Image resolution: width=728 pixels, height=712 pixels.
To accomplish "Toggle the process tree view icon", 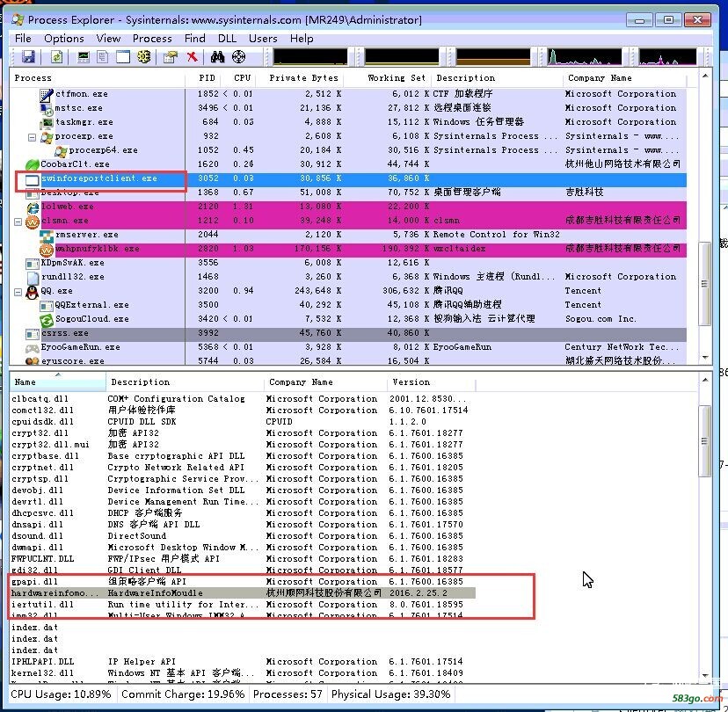I will coord(103,56).
